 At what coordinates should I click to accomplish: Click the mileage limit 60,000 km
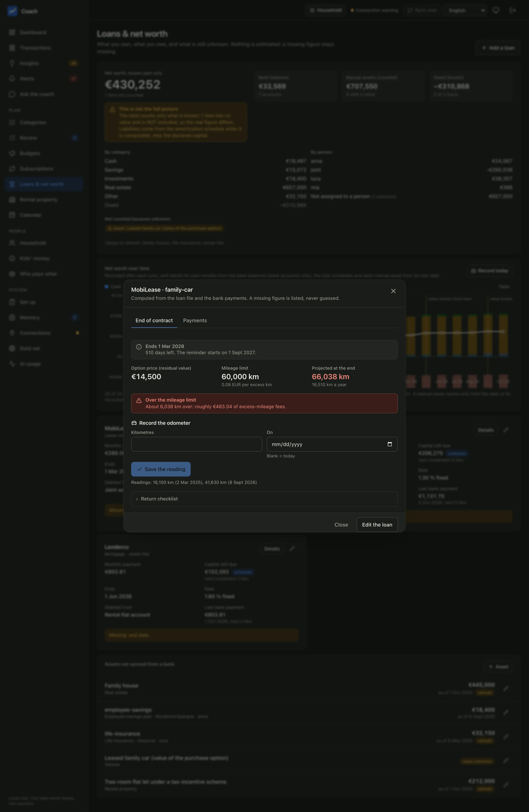[x=240, y=377]
